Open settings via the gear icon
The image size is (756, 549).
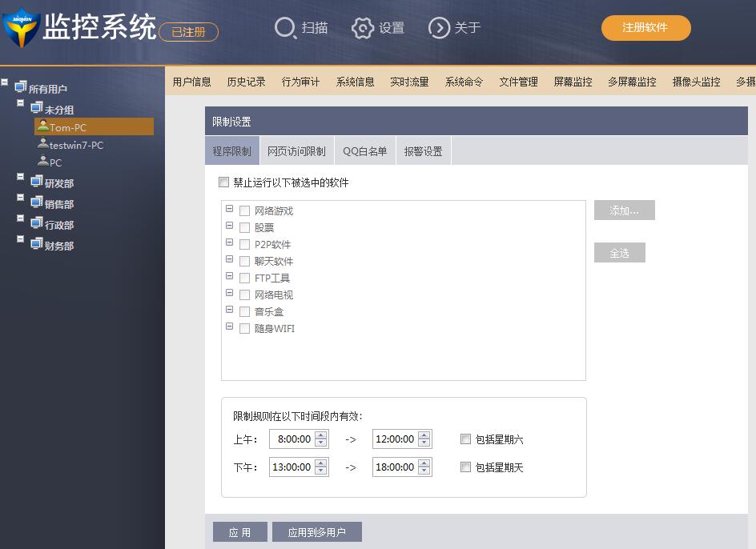pyautogui.click(x=363, y=28)
